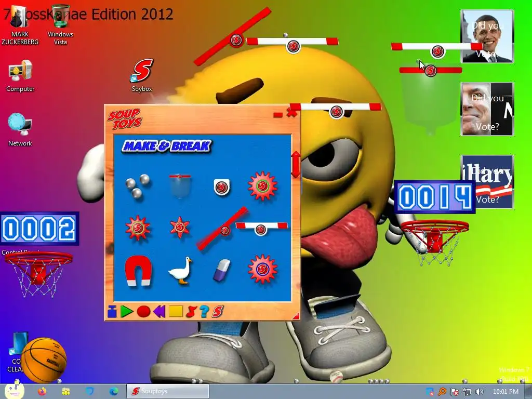Screen dimensions: 532x399
Task: Click the red up-down scroll arrows of toybox
Action: point(296,165)
